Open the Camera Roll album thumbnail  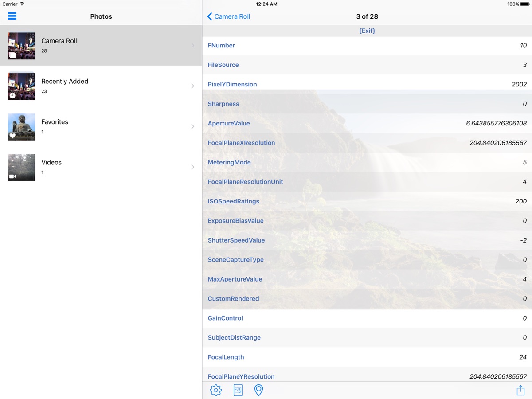pos(21,45)
